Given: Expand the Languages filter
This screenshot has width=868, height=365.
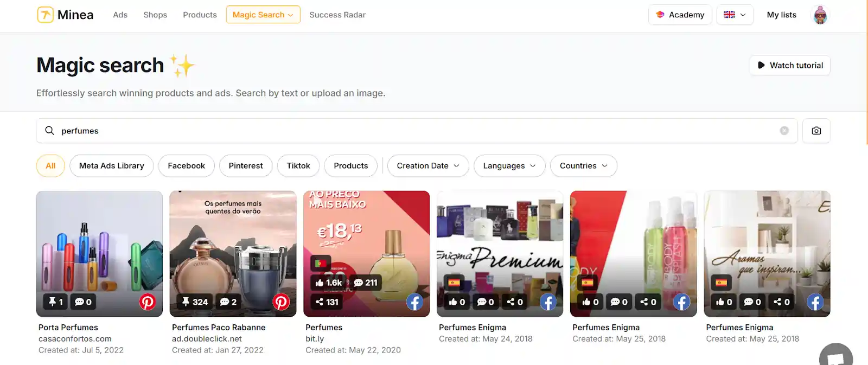Looking at the screenshot, I should click(x=509, y=166).
